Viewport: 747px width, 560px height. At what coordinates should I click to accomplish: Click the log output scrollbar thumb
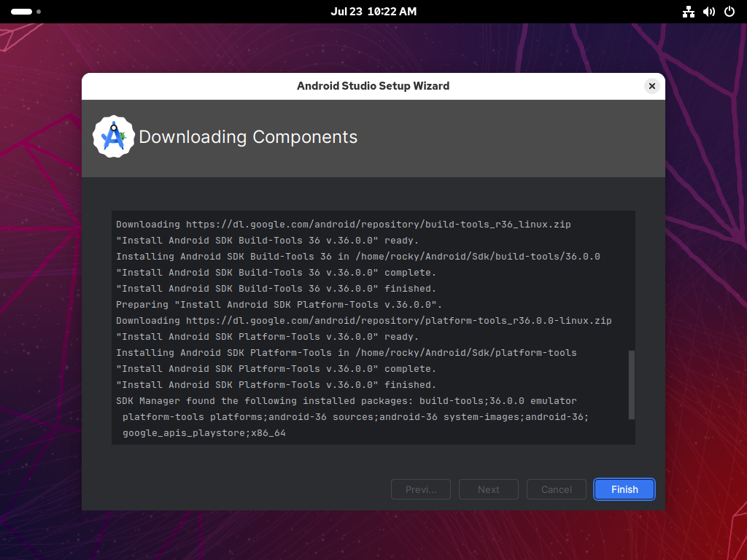pyautogui.click(x=631, y=385)
